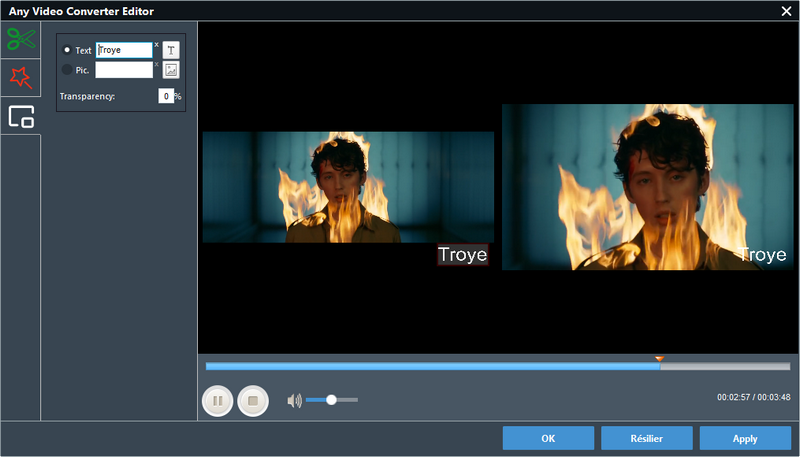800x457 pixels.
Task: Click the volume slider handle
Action: [331, 400]
